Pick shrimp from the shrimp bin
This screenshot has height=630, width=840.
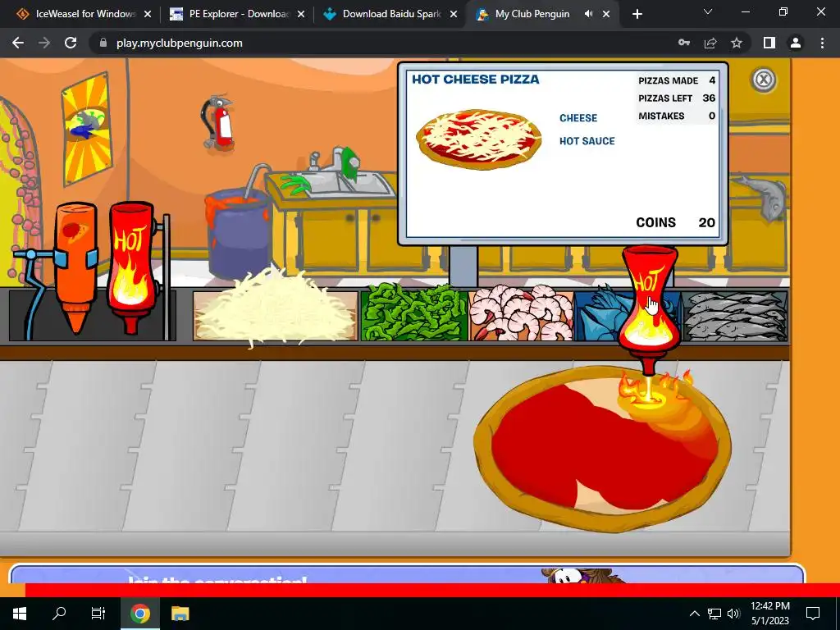tap(521, 313)
